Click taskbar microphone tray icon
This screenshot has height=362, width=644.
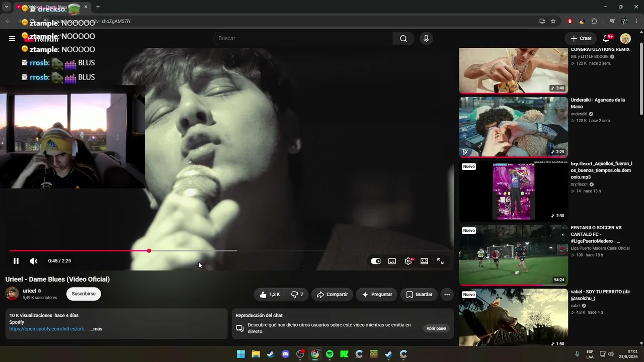(577, 354)
